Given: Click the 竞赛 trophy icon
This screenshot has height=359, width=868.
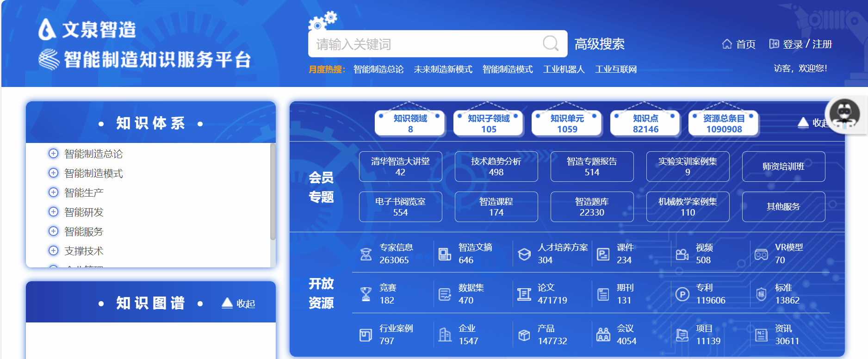Looking at the screenshot, I should 366,294.
